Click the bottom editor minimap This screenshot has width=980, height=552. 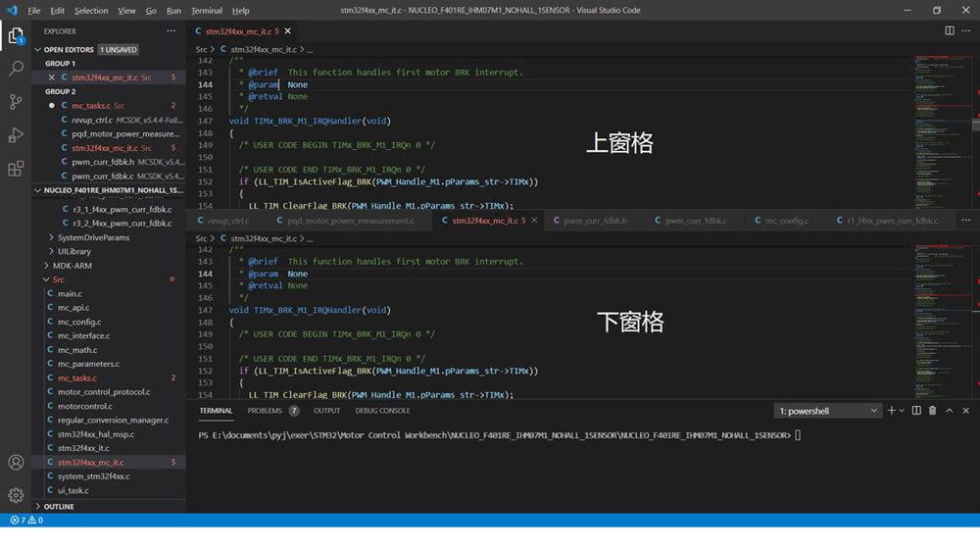point(943,322)
